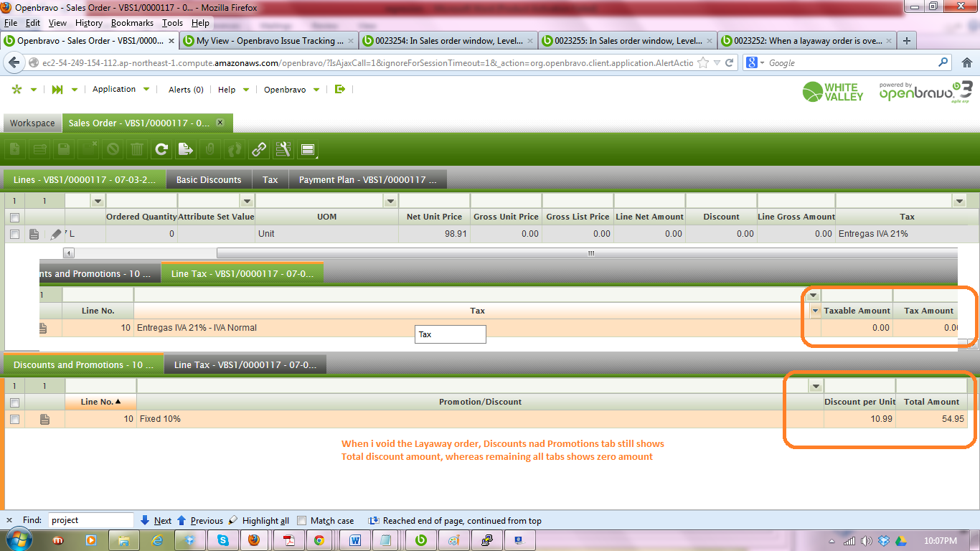Open Promotion/Discount column filter dropdown
The image size is (980, 551).
coord(815,386)
